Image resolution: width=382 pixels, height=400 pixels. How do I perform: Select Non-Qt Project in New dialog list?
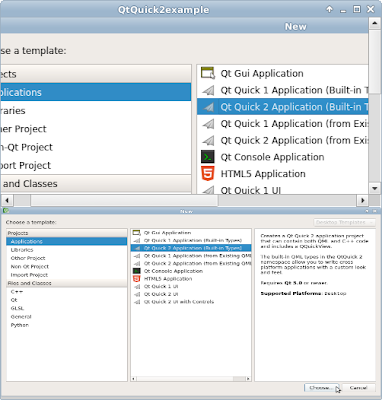(x=67, y=266)
